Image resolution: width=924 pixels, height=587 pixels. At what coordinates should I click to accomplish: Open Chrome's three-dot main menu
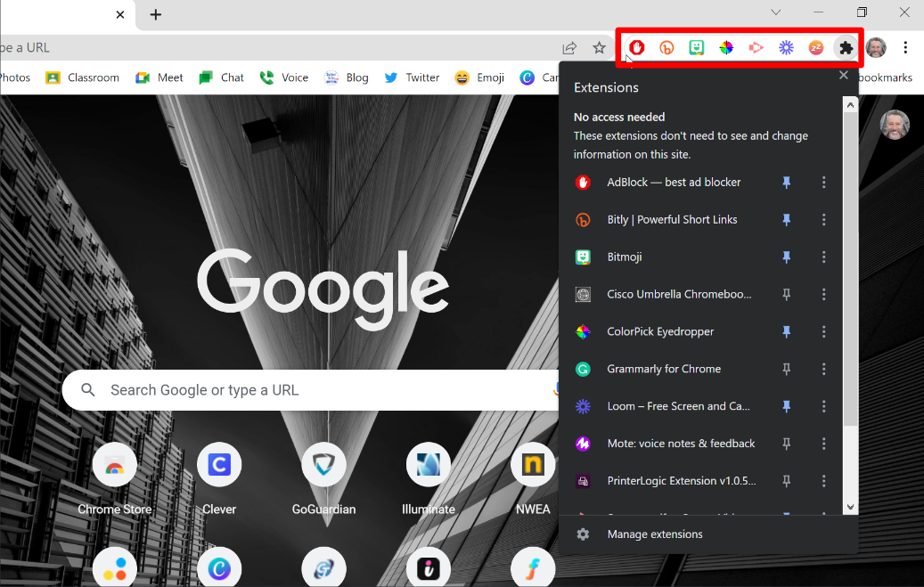pos(905,48)
